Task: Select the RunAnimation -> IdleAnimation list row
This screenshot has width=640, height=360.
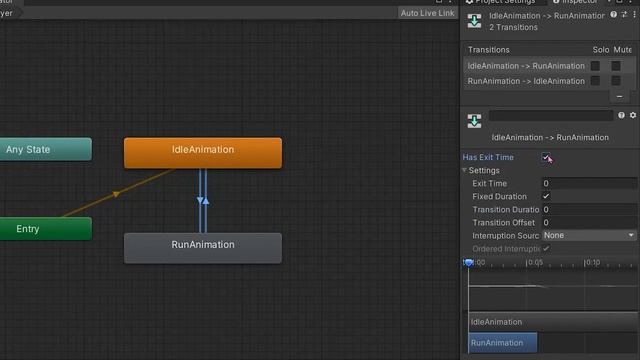Action: [x=549, y=81]
